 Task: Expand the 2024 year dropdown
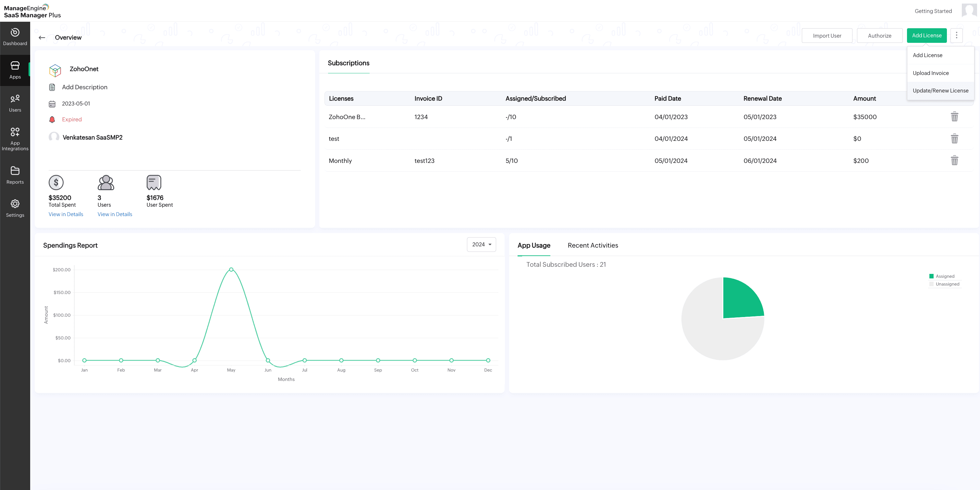[x=481, y=245]
